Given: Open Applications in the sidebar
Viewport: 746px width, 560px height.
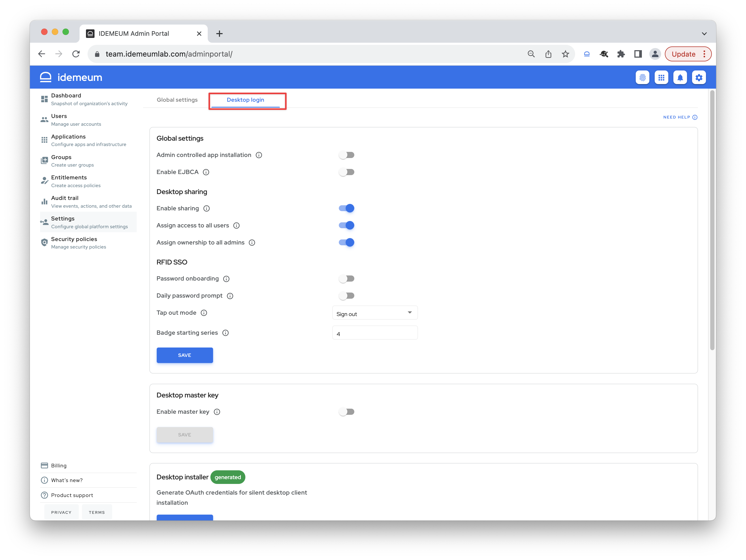Looking at the screenshot, I should click(88, 140).
